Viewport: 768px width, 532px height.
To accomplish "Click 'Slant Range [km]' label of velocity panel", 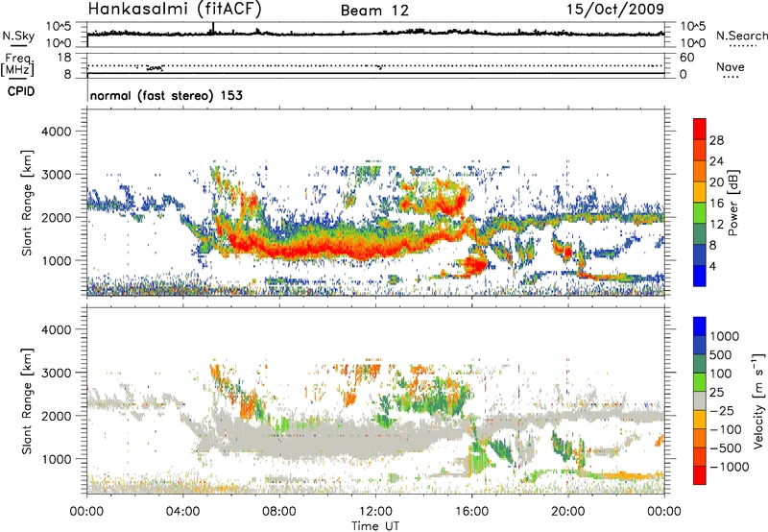I will pyautogui.click(x=27, y=401).
